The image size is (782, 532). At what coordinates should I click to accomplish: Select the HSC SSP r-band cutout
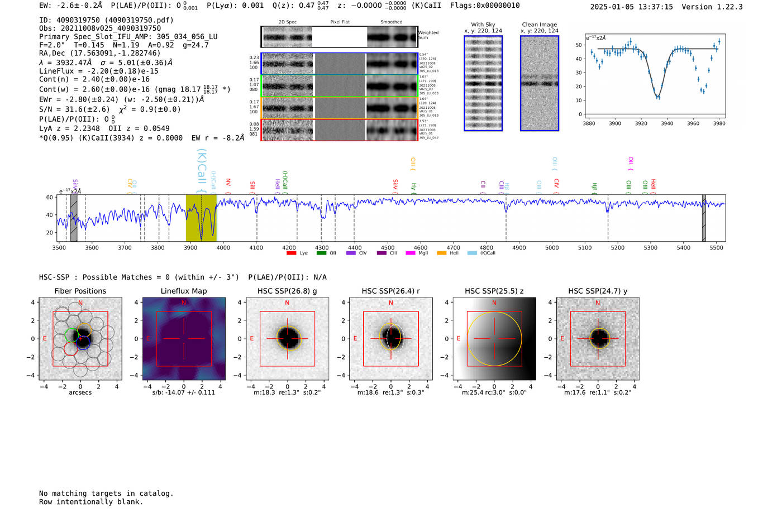coord(391,339)
